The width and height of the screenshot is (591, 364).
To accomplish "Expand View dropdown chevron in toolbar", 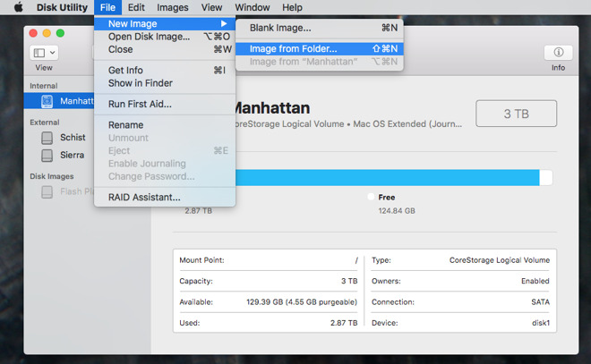I will click(x=53, y=53).
